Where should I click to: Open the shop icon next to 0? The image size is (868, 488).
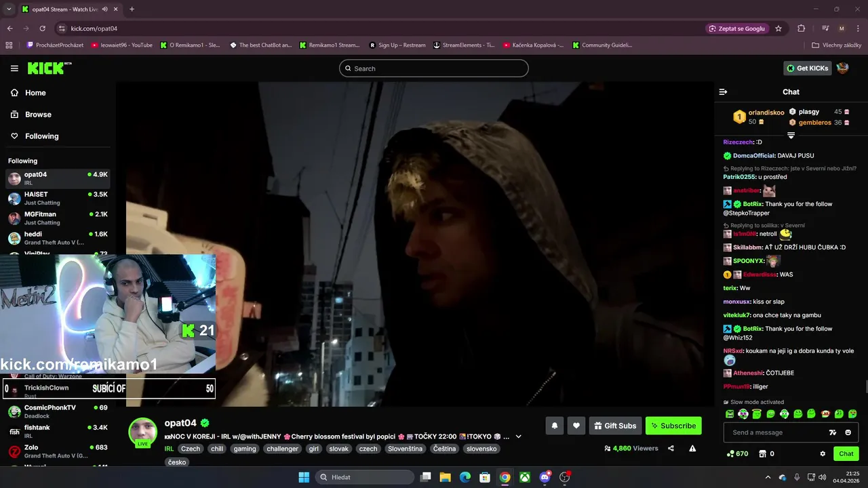pyautogui.click(x=762, y=453)
